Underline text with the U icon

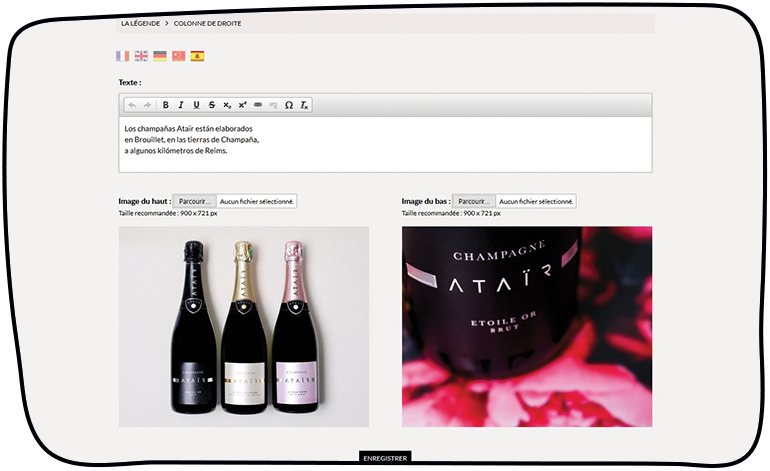[x=196, y=105]
